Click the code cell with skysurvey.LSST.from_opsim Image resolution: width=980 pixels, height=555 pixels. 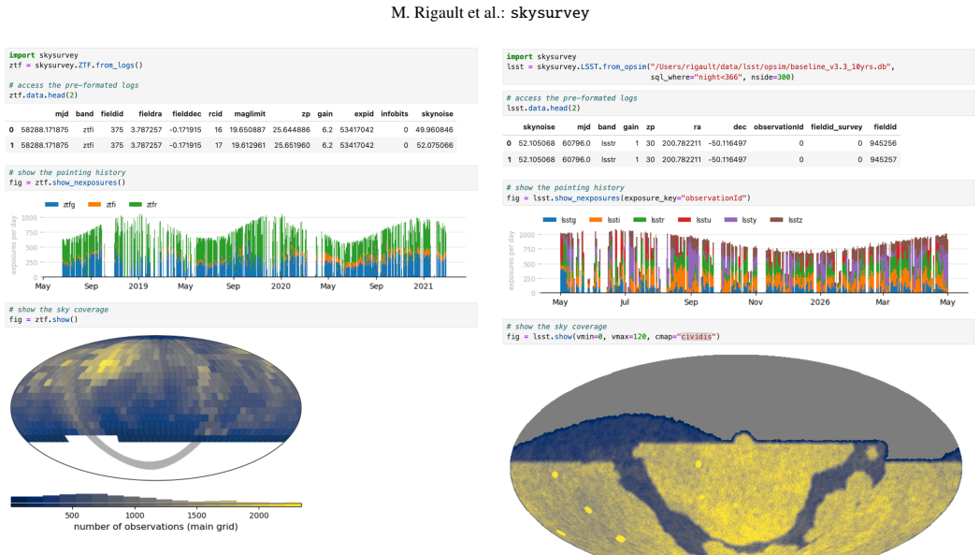coord(738,67)
